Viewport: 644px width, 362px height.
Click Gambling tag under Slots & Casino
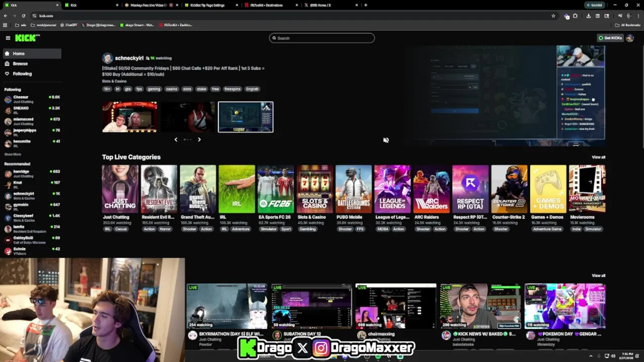click(307, 229)
